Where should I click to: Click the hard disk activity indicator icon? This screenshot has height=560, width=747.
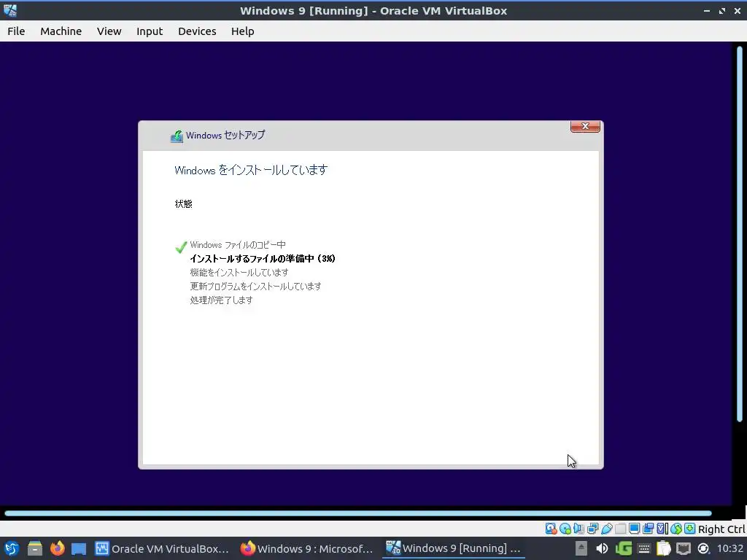pos(551,529)
